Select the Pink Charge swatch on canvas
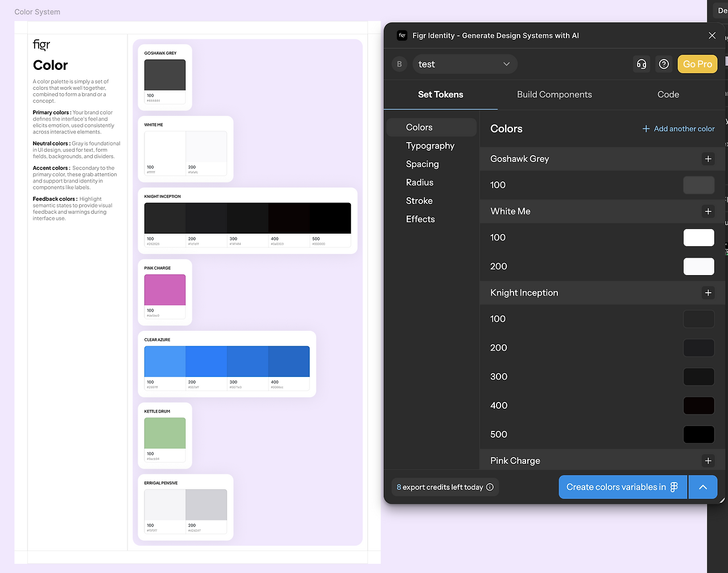The image size is (728, 573). pos(165,290)
